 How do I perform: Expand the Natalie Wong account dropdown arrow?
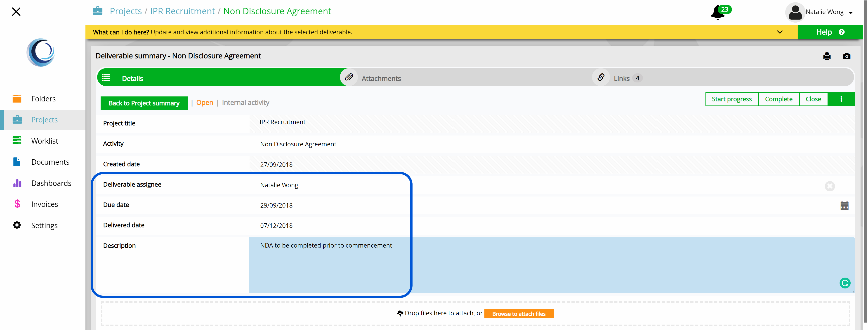[x=851, y=13]
